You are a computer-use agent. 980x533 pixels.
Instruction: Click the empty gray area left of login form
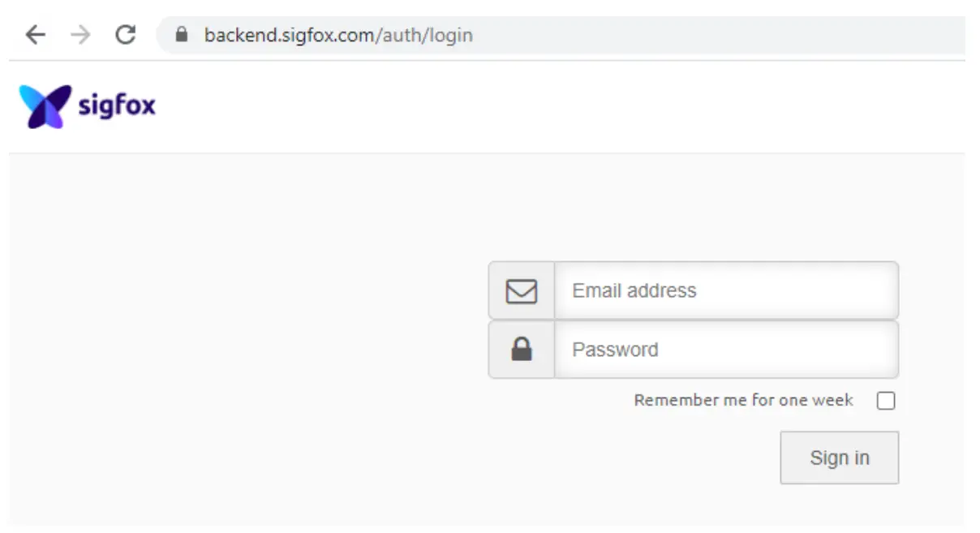pyautogui.click(x=243, y=341)
